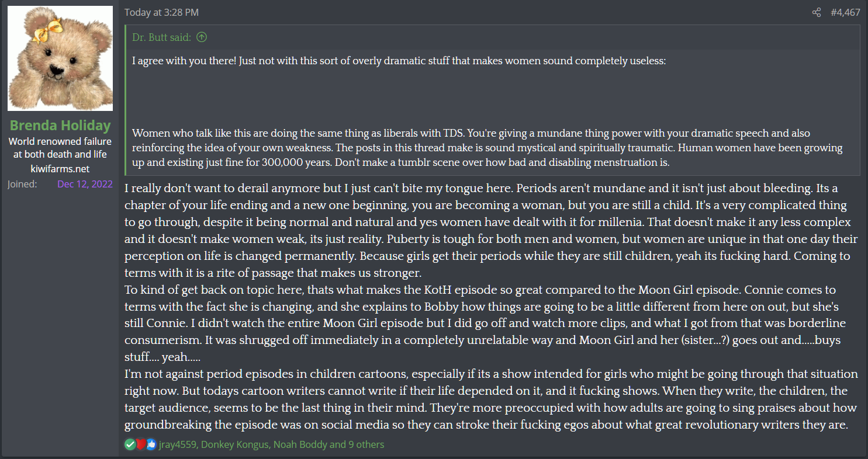Click the red heart reaction icon
This screenshot has height=459, width=868.
pyautogui.click(x=141, y=444)
